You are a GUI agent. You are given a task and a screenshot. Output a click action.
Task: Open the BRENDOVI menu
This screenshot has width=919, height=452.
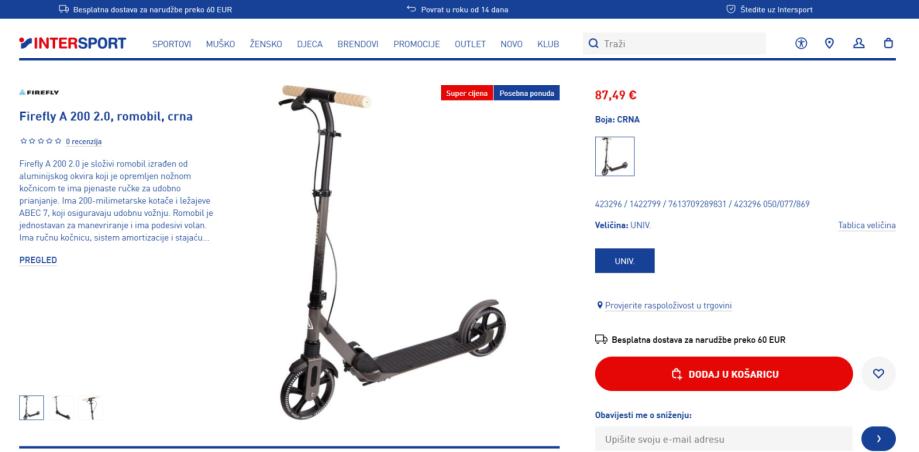coord(358,44)
